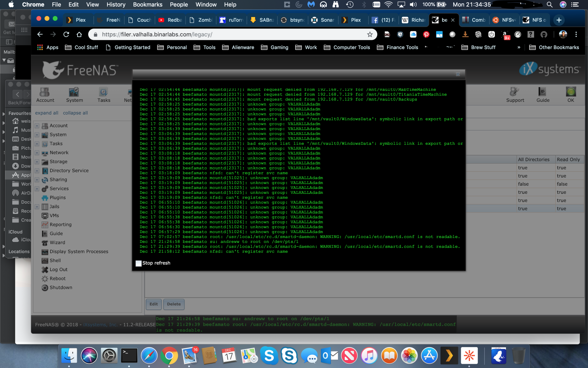Image resolution: width=588 pixels, height=368 pixels.
Task: Open the Bookmarks menu in the menu bar
Action: coord(148,5)
